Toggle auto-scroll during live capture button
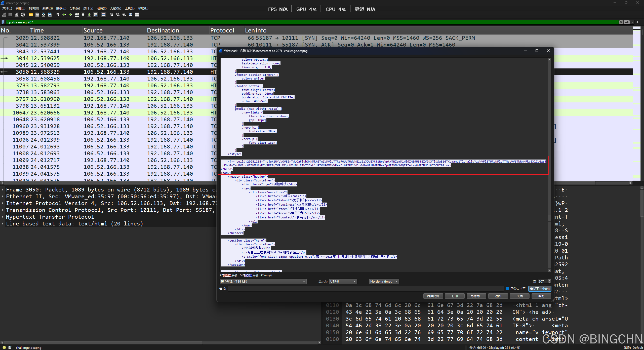The width and height of the screenshot is (644, 350). pyautogui.click(x=96, y=15)
